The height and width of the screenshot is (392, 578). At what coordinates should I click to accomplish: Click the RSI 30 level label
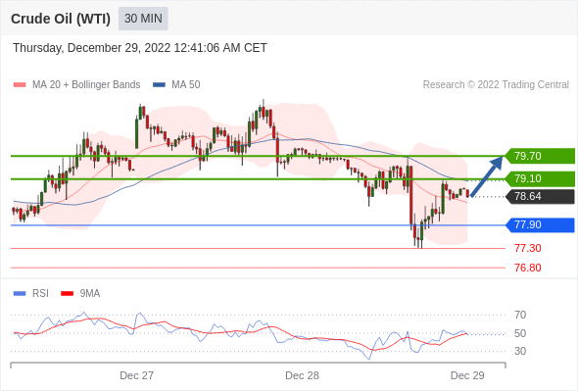pos(520,351)
